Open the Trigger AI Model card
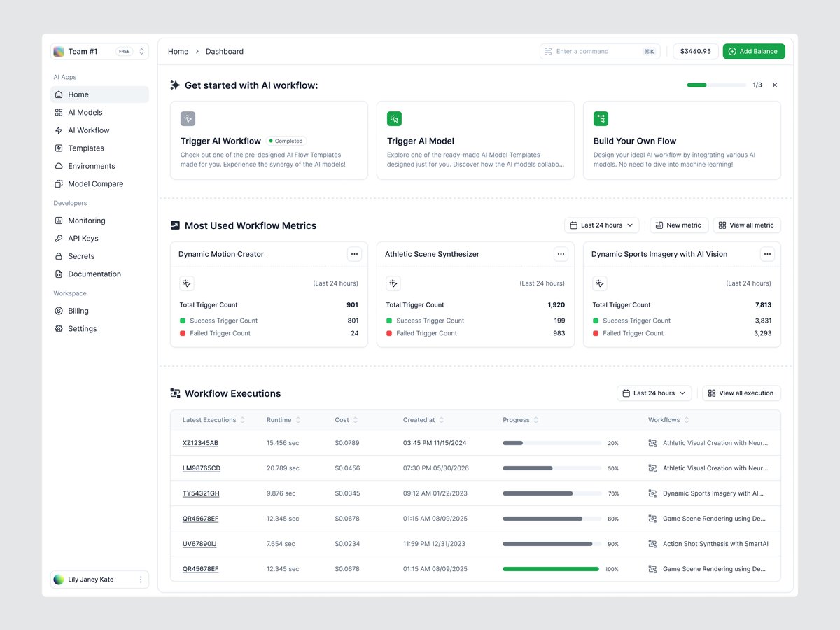 pos(475,140)
